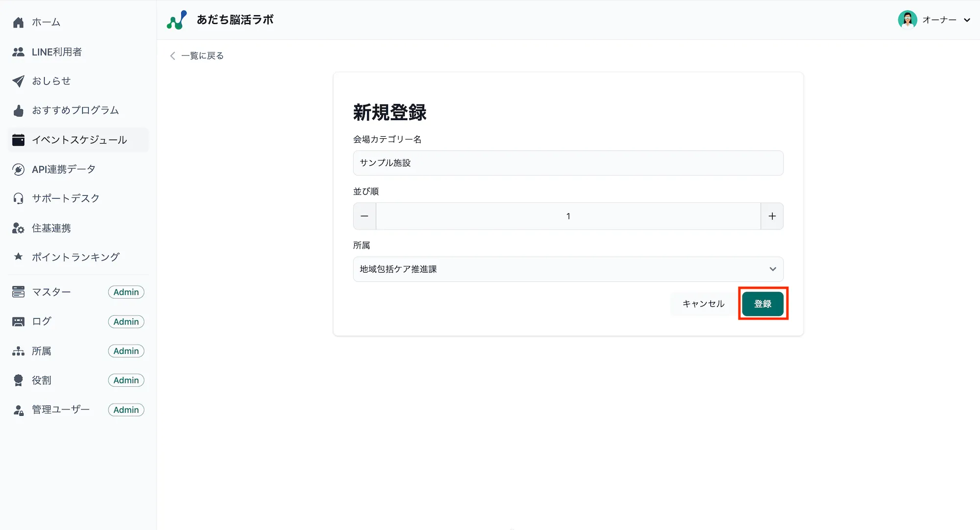Decrement 並び順 with the minus button
Image resolution: width=980 pixels, height=530 pixels.
tap(364, 216)
